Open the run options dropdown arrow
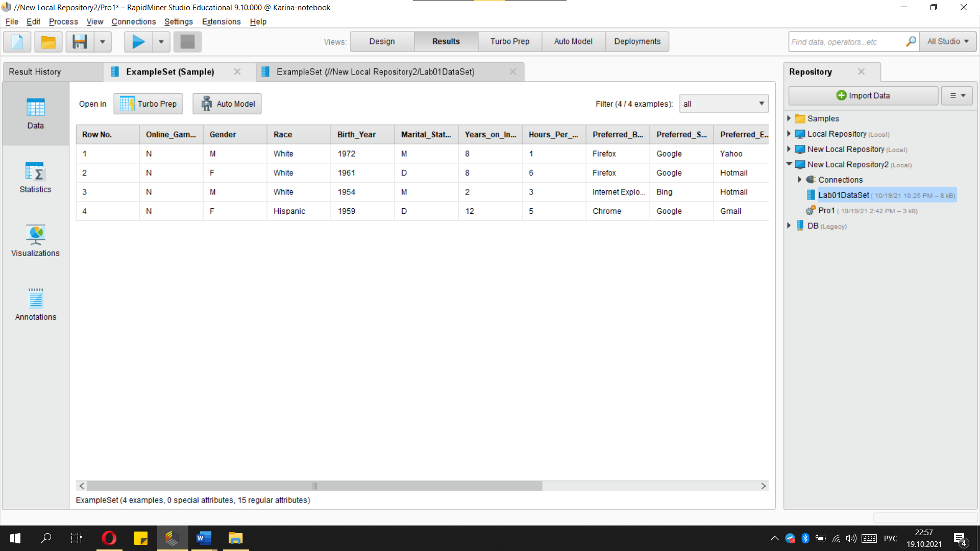 pos(161,41)
